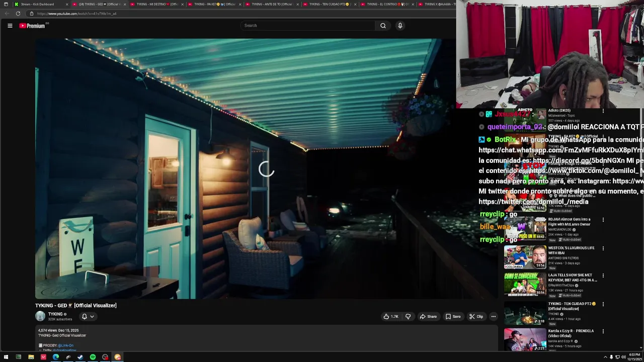This screenshot has width=644, height=362.
Task: Open Microsoft Edge from the taskbar
Action: (x=55, y=357)
